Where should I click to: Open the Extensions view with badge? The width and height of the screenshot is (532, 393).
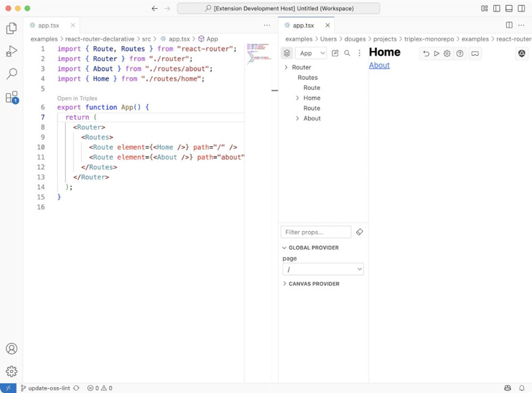12,97
